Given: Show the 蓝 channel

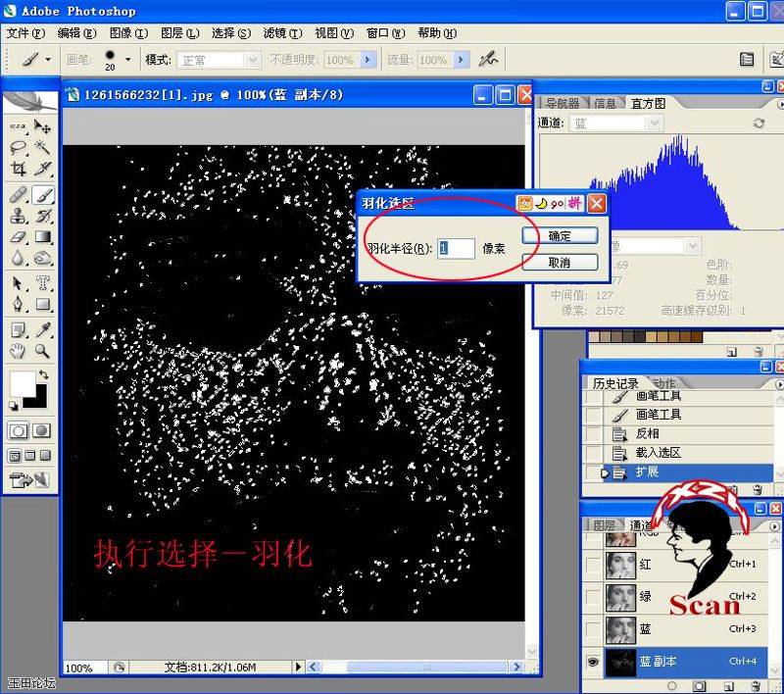Looking at the screenshot, I should click(593, 629).
